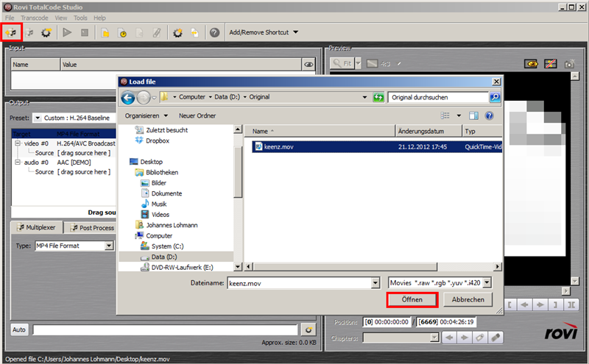This screenshot has height=364, width=589.
Task: Click the forward arrow in Load file dialog
Action: point(144,98)
